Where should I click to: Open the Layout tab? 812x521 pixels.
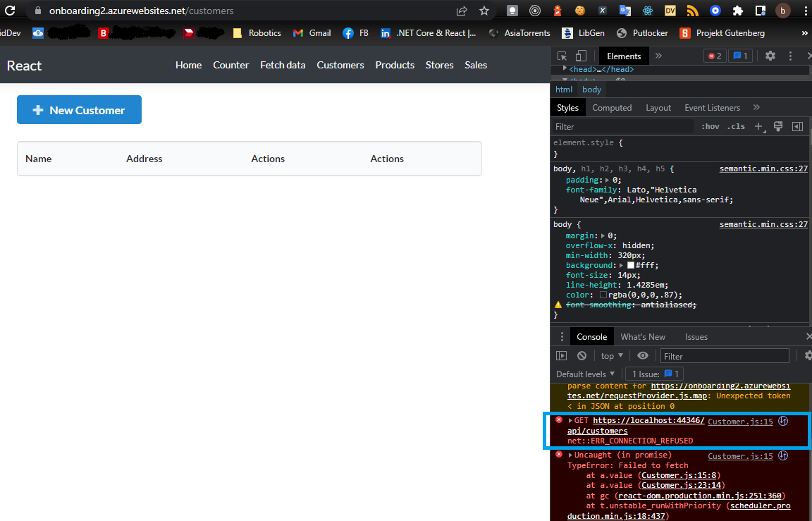[x=658, y=108]
